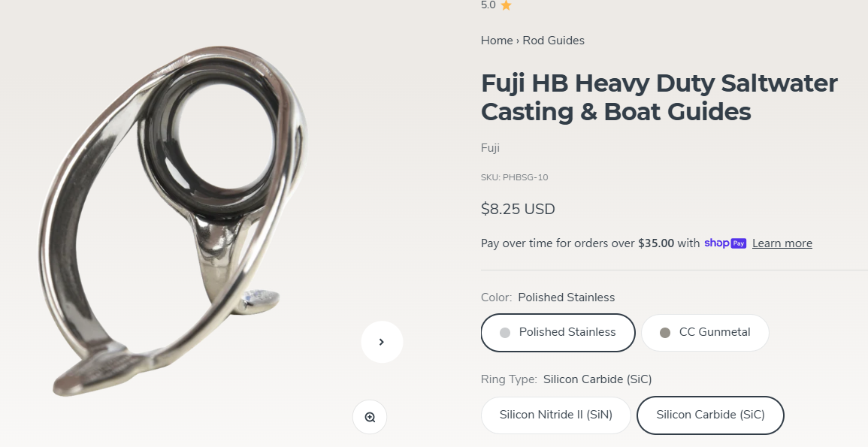
Task: Click the CC Gunmetal swatch dot
Action: (x=665, y=333)
